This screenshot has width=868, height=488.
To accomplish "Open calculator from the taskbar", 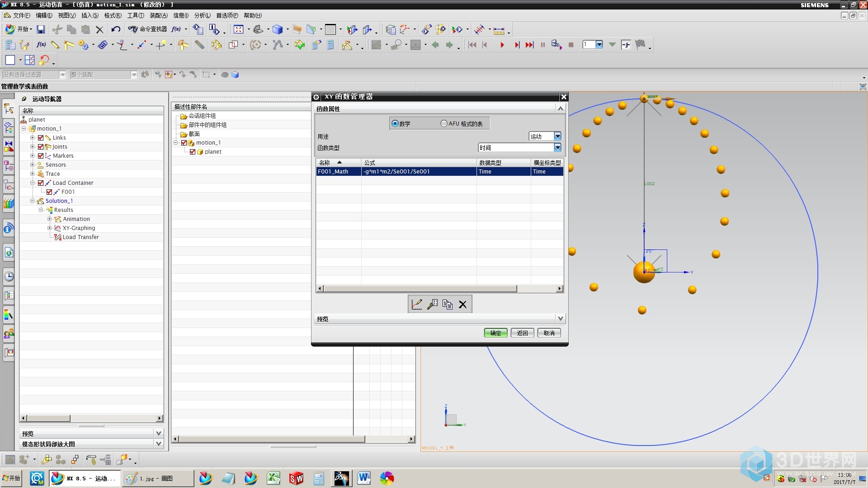I will (319, 478).
